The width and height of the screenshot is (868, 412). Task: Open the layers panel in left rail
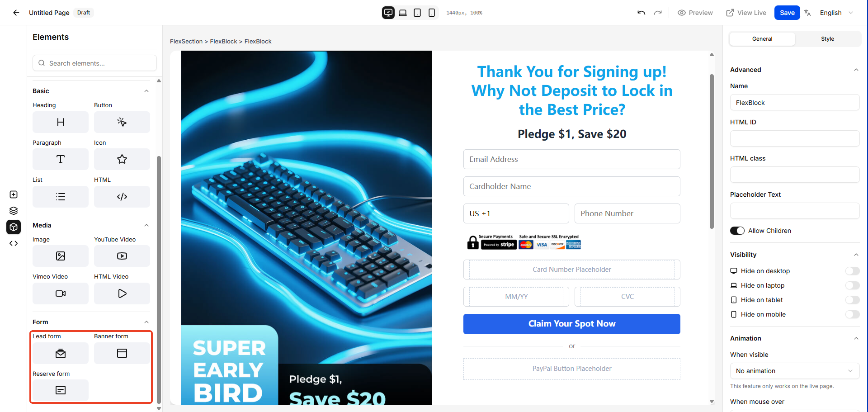(x=14, y=211)
